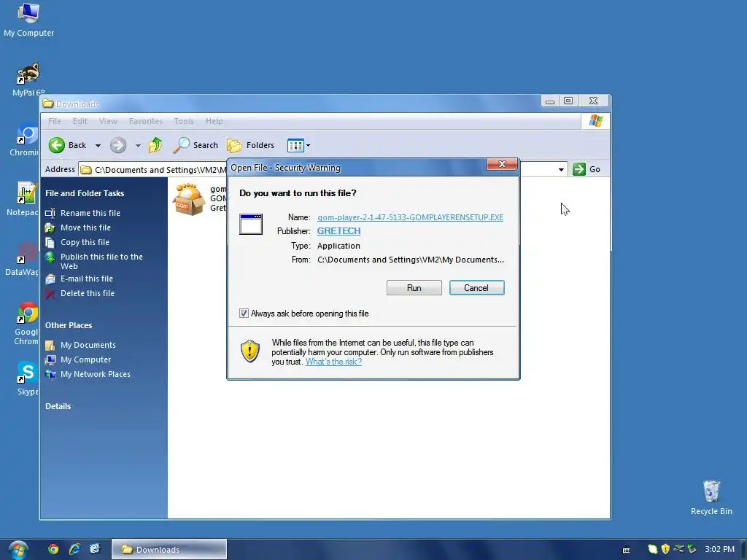This screenshot has width=747, height=560.
Task: Open the Tools menu
Action: pyautogui.click(x=184, y=121)
